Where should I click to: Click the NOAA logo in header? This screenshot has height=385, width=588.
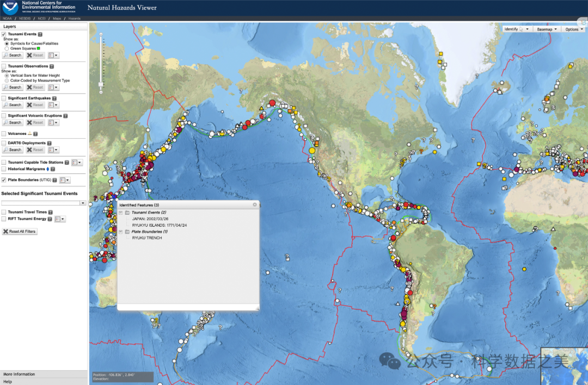click(10, 8)
